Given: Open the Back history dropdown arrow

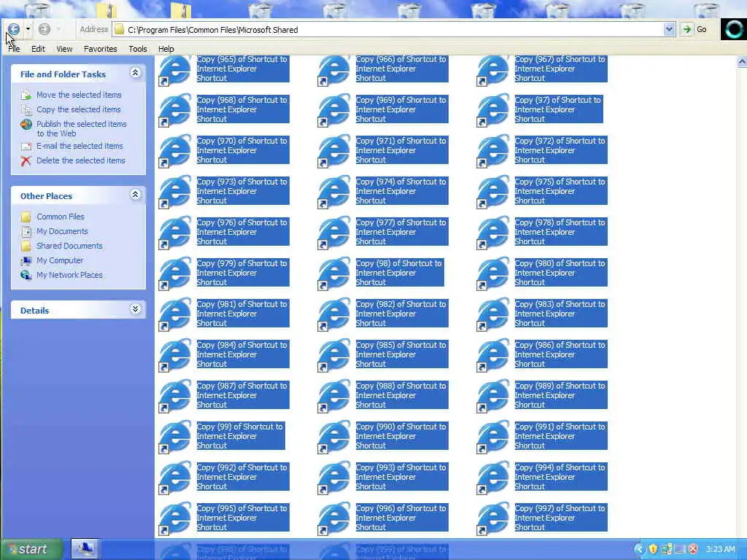Looking at the screenshot, I should [x=28, y=29].
